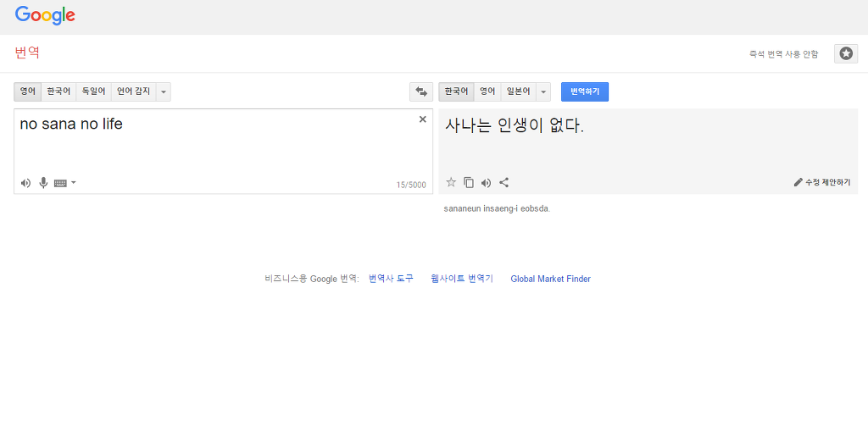Screen dimensions: 868x432
Task: Play audio of the Korean translation
Action: [486, 182]
